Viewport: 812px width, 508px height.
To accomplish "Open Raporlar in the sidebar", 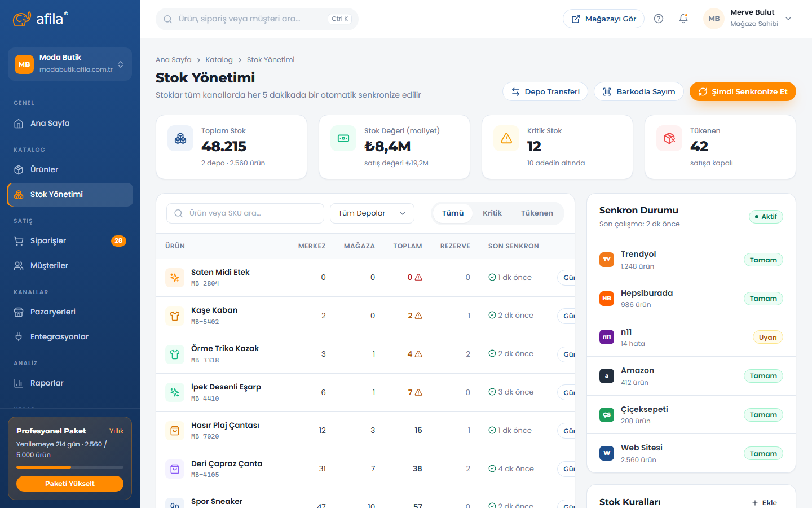I will 70,383.
